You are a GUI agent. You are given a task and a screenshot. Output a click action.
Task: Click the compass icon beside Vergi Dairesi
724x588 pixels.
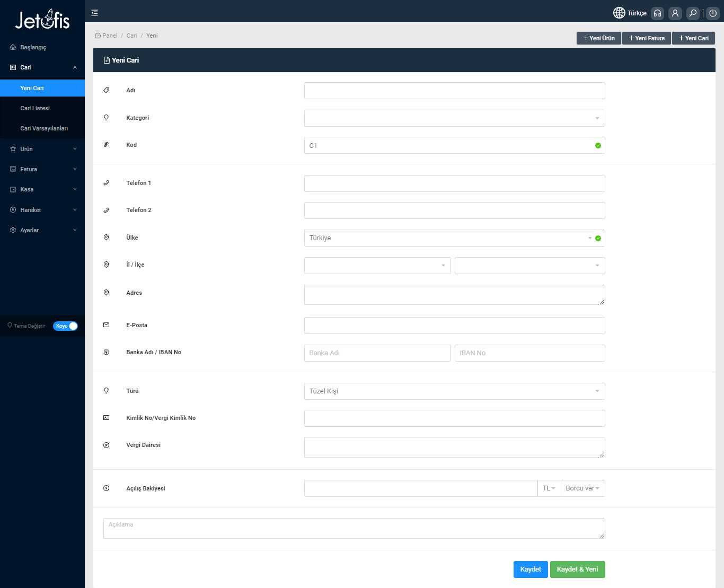(x=106, y=445)
